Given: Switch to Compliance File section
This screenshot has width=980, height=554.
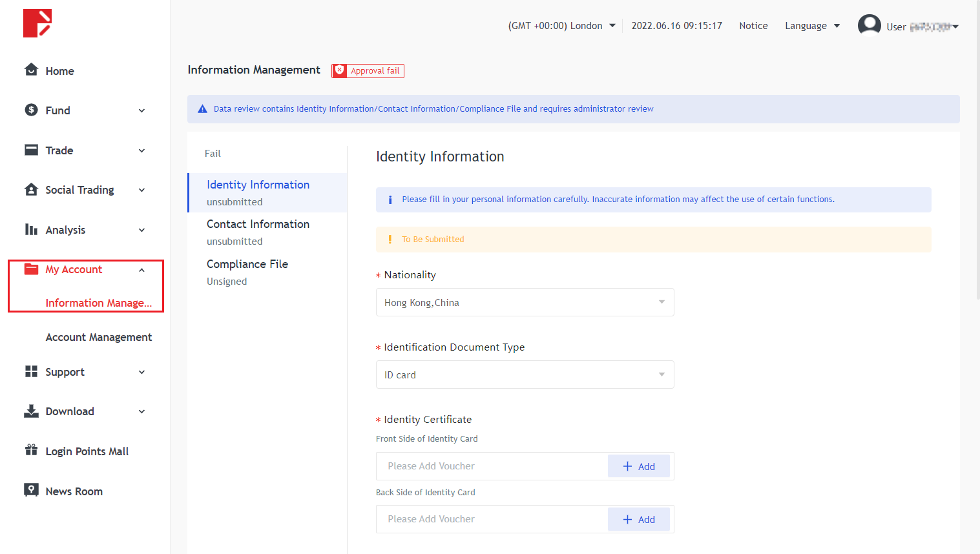Looking at the screenshot, I should coord(247,265).
